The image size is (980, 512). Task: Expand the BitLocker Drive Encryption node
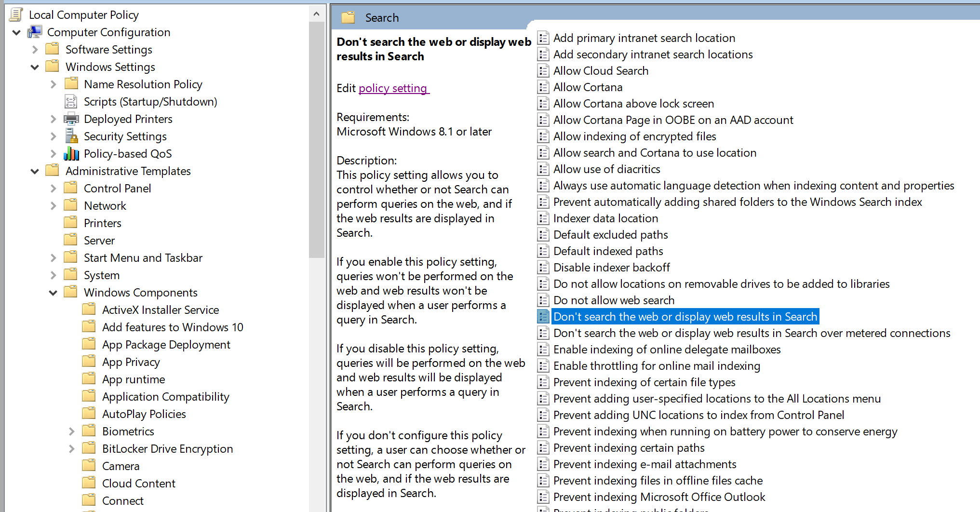(x=71, y=449)
